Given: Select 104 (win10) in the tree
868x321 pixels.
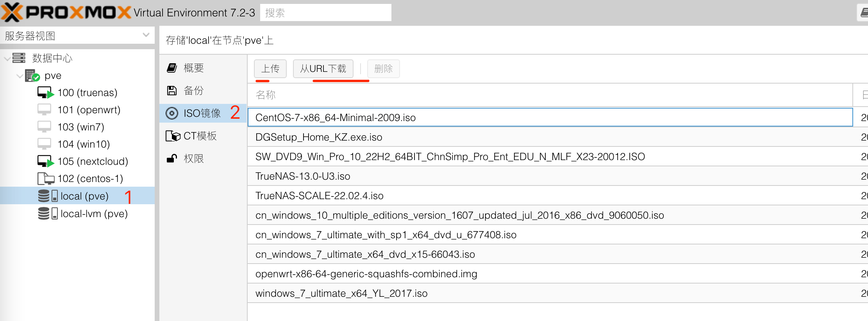Looking at the screenshot, I should [x=84, y=144].
